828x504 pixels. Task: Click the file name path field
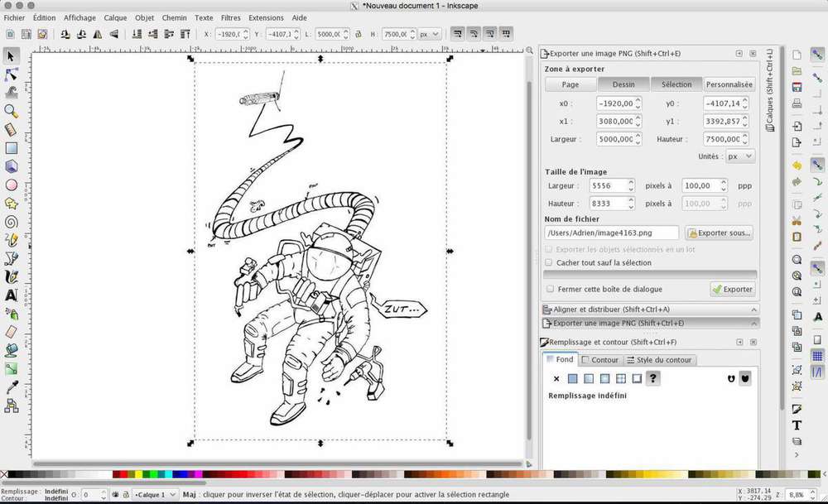coord(612,233)
